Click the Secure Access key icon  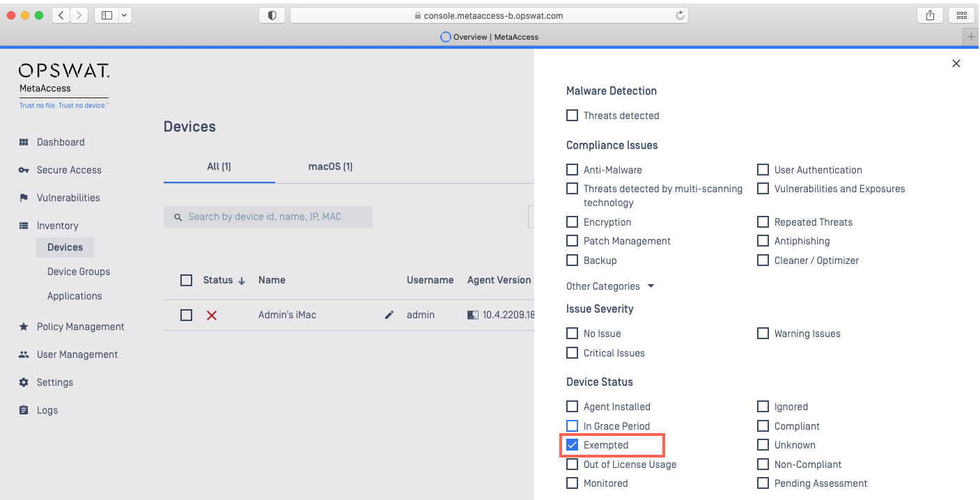pos(24,170)
